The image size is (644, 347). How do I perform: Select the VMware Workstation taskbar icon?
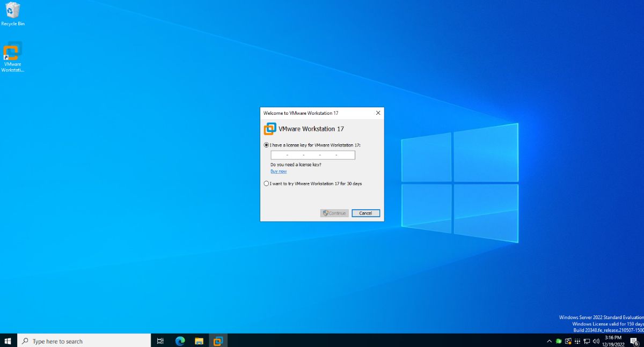[x=218, y=341]
